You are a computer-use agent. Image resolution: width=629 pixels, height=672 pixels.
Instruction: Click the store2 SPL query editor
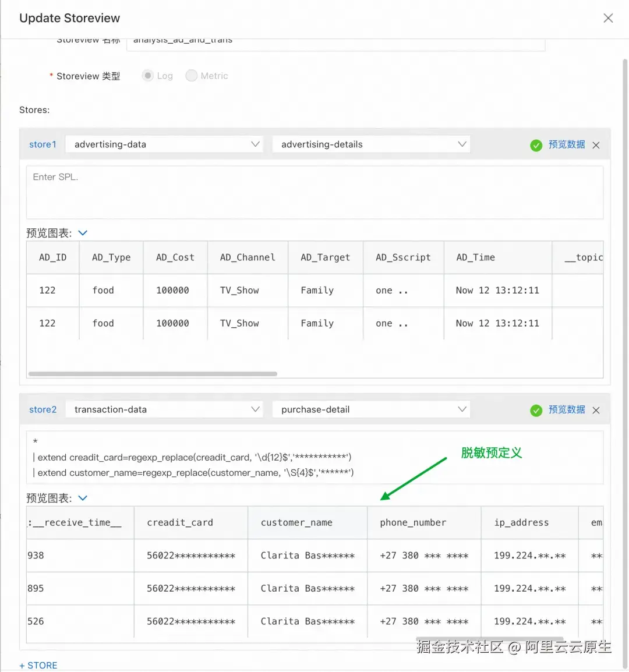click(314, 457)
